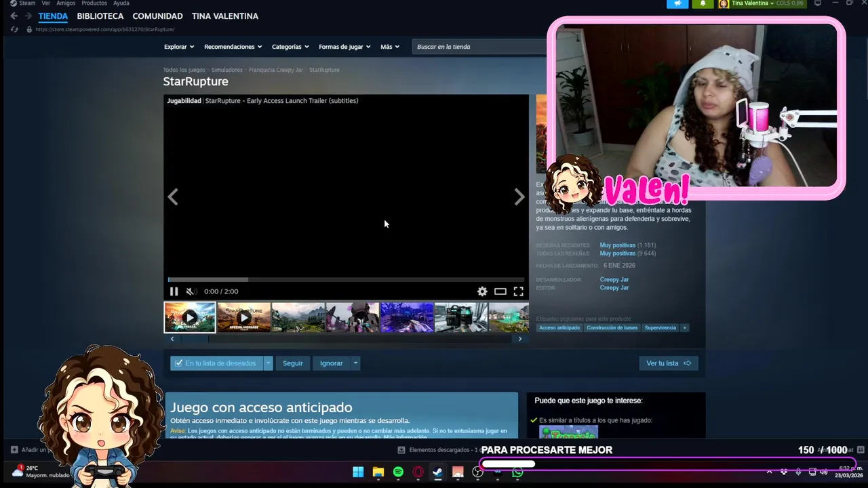
Task: Open the Amigos menu
Action: [x=66, y=3]
